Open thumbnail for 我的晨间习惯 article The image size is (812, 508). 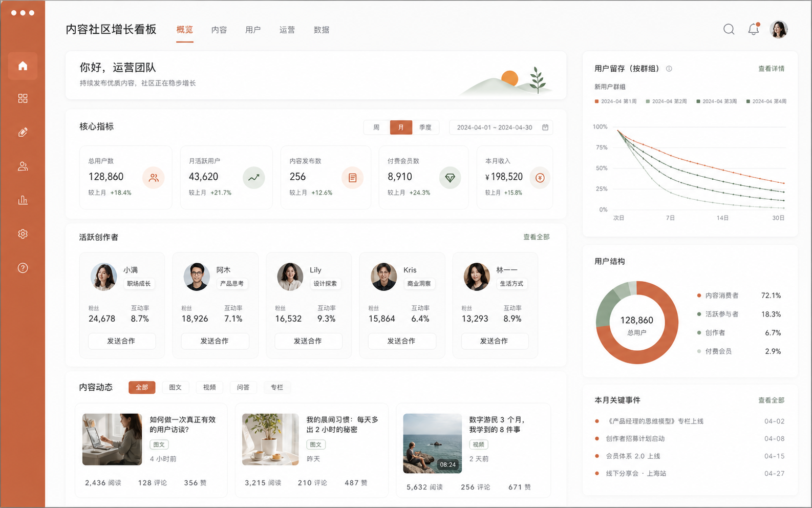[x=270, y=439]
